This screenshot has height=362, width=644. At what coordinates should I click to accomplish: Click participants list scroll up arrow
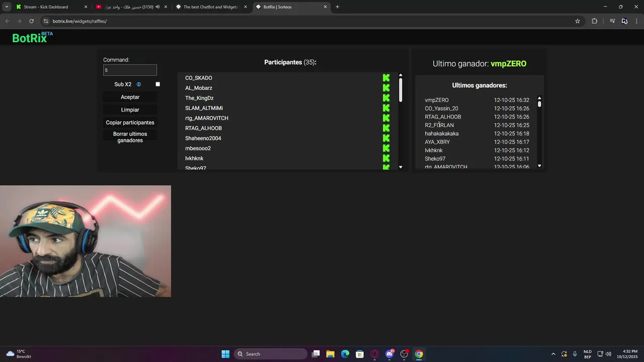tap(400, 75)
